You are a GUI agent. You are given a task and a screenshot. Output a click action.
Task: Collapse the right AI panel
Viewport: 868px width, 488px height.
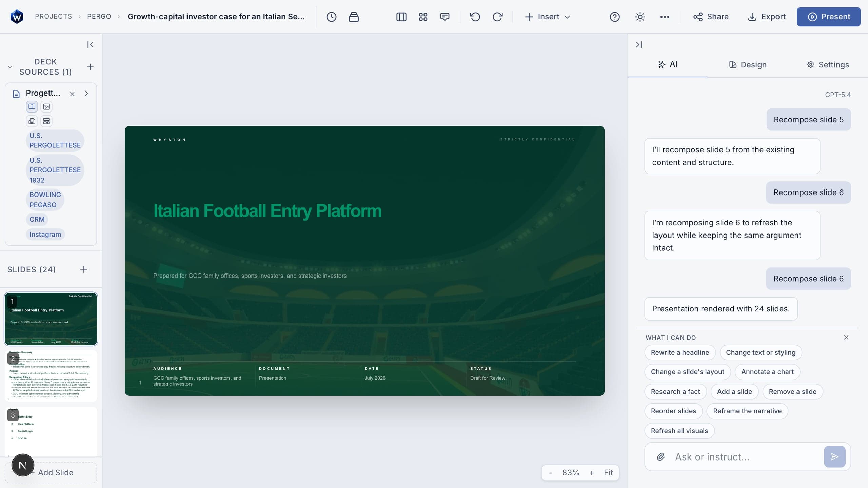pyautogui.click(x=639, y=44)
